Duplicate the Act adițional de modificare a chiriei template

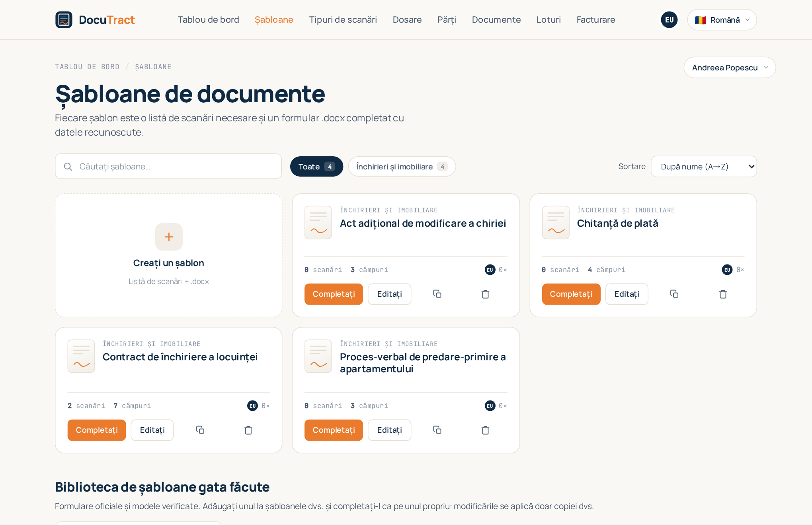pyautogui.click(x=437, y=294)
